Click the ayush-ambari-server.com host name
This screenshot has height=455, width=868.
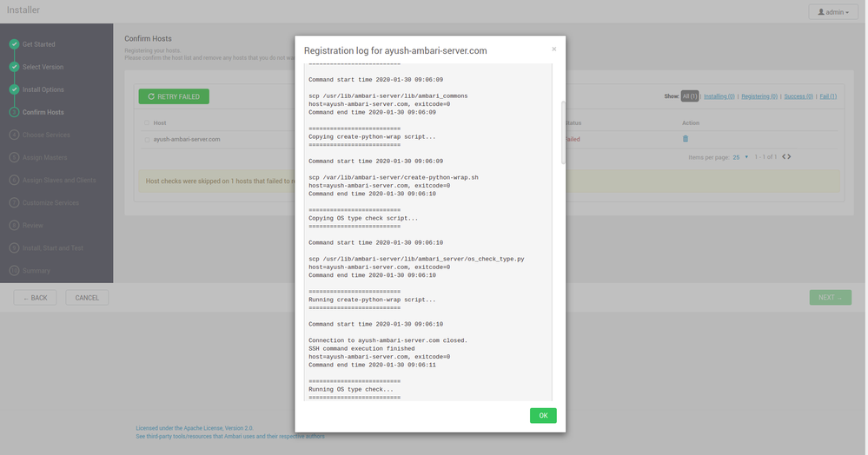point(187,140)
